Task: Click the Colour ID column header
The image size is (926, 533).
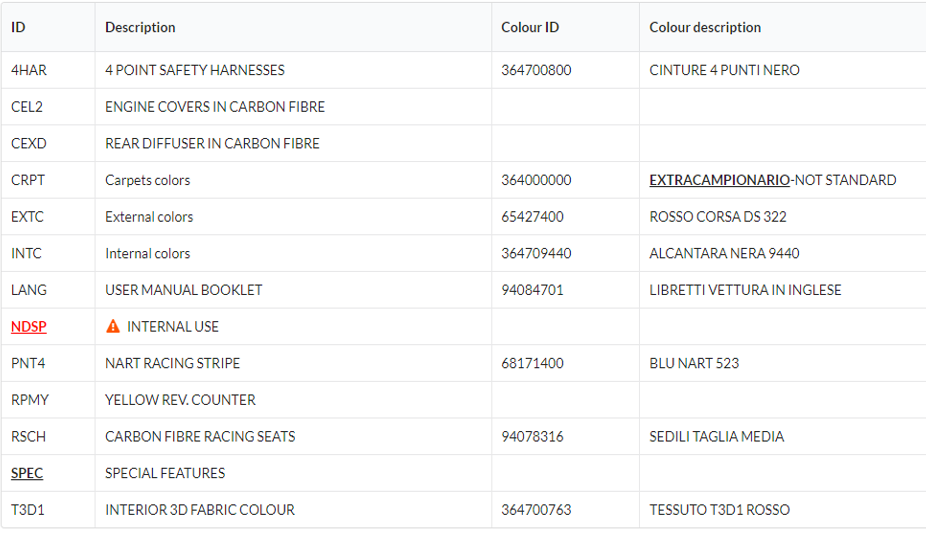Action: tap(530, 27)
